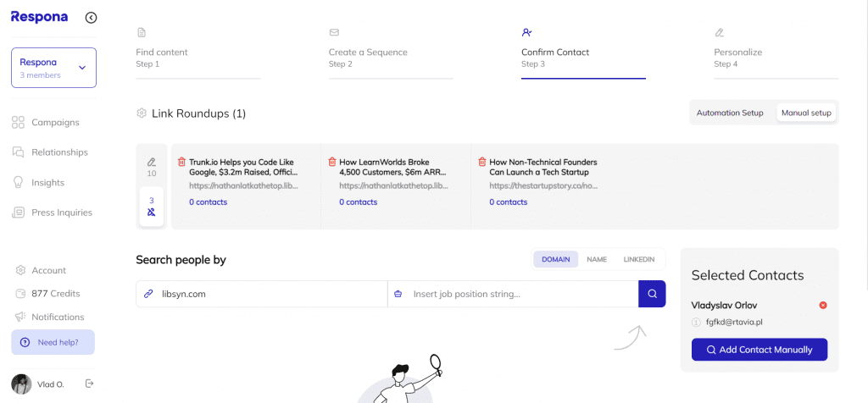Click circled 1 icon beside email
868x403 pixels.
696,323
